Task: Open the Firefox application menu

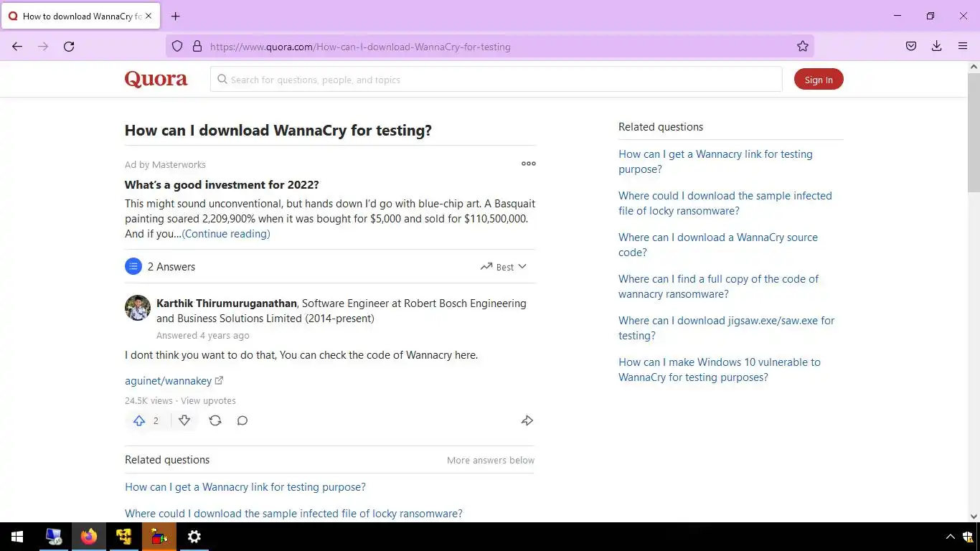Action: point(963,47)
